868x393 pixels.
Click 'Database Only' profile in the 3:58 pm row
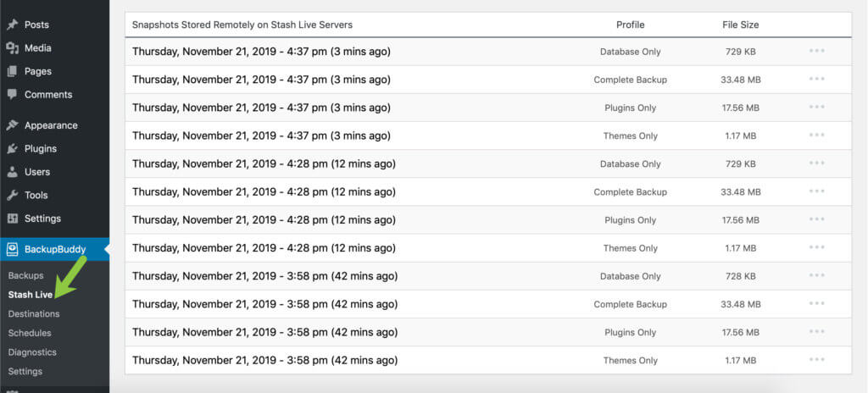[631, 276]
